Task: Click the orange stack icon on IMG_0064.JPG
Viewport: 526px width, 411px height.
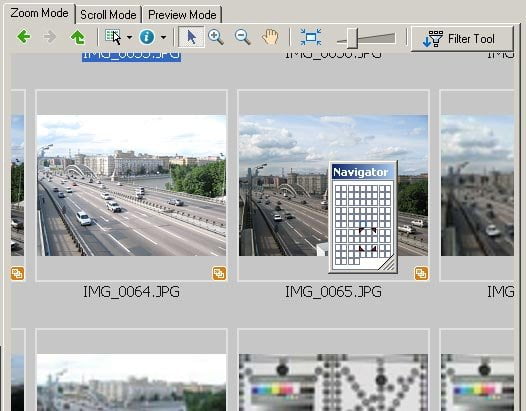Action: tap(219, 273)
